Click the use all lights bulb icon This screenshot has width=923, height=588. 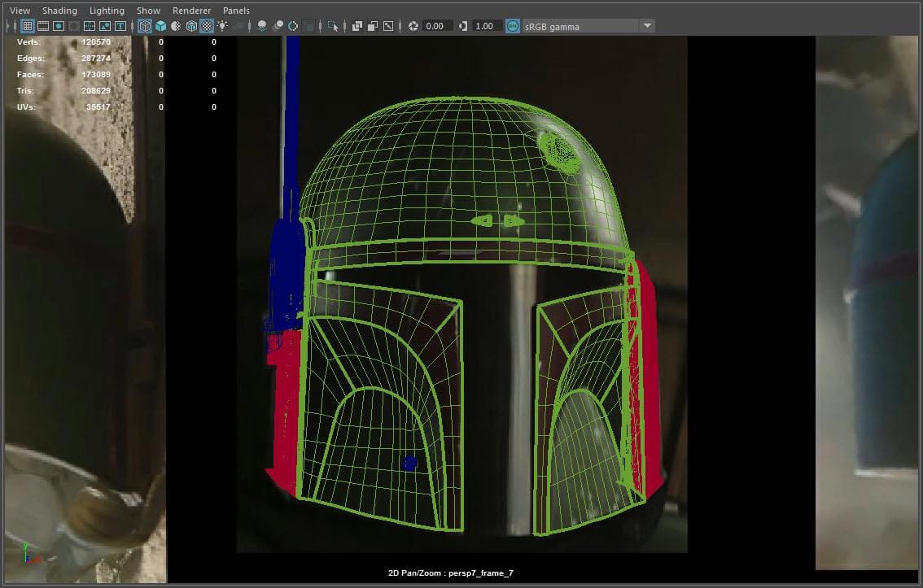222,26
